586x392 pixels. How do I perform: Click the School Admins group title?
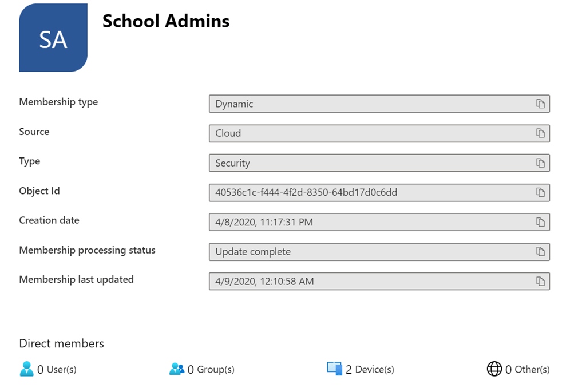(165, 21)
